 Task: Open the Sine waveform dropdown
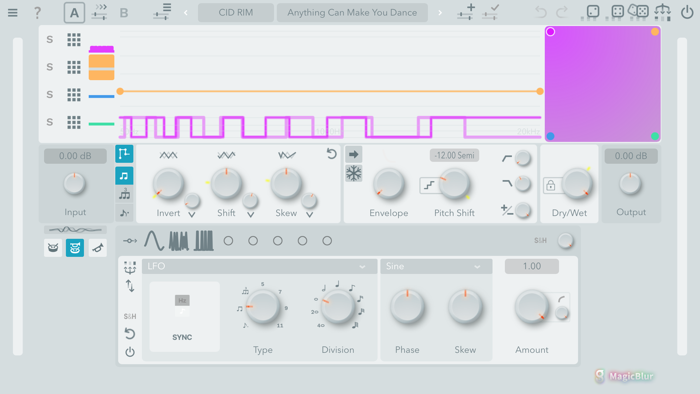coord(436,266)
